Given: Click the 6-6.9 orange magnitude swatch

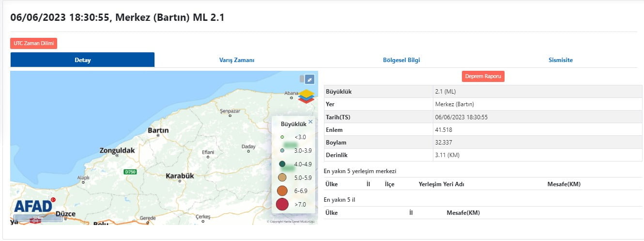Looking at the screenshot, I should tap(282, 191).
